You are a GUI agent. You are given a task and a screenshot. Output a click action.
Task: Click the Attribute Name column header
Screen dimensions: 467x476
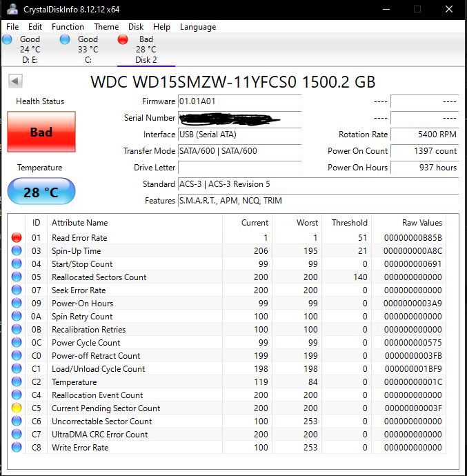(x=80, y=223)
